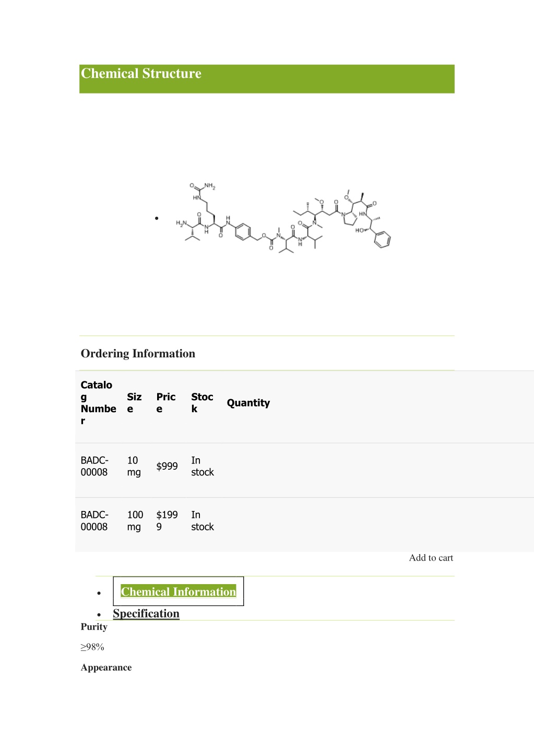Switch to Chemical Information tab

pyautogui.click(x=179, y=591)
